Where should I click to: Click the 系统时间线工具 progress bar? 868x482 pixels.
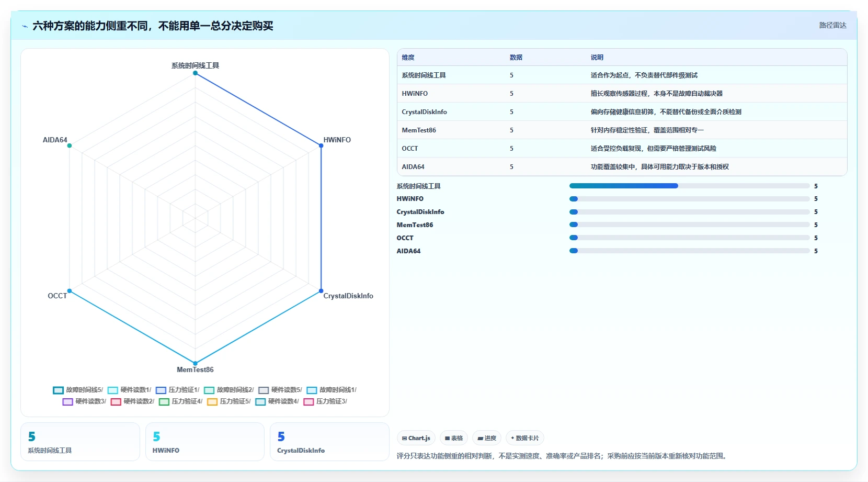(689, 186)
